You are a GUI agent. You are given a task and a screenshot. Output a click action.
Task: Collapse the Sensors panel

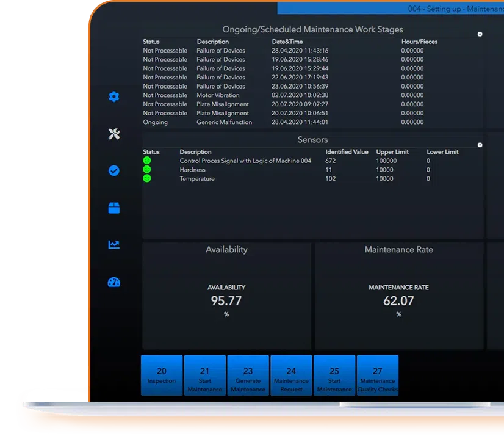(480, 145)
